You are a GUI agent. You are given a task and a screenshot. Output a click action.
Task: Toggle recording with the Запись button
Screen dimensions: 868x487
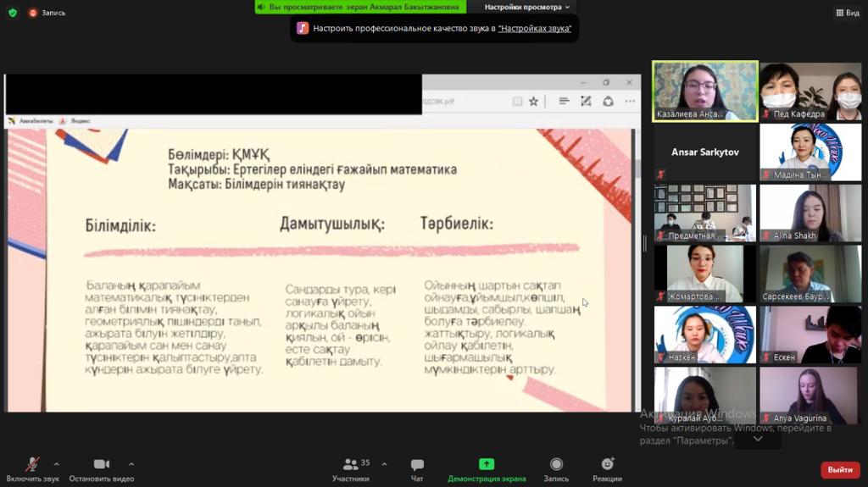pos(556,469)
